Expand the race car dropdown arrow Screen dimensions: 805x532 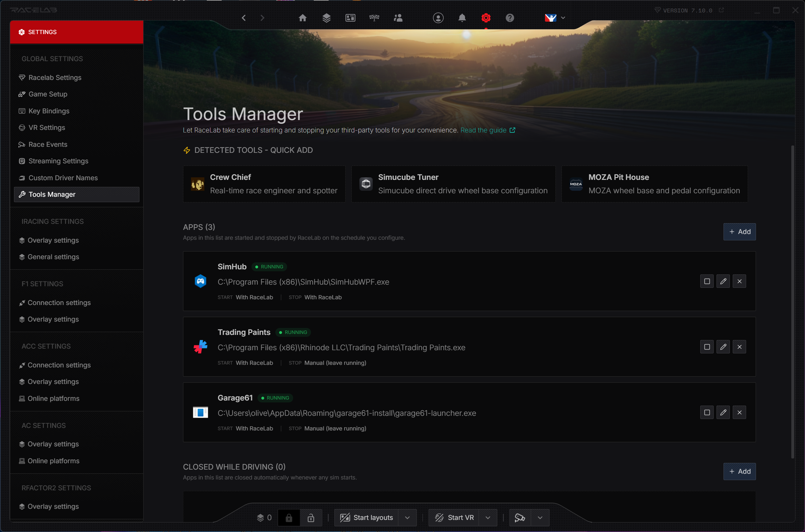click(540, 518)
